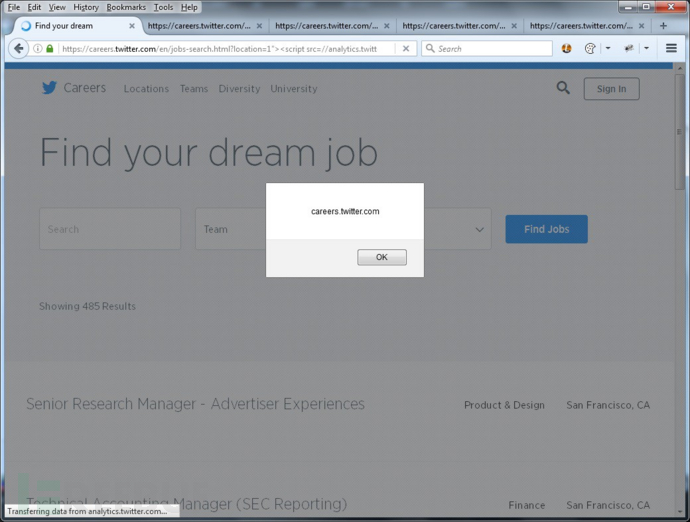The width and height of the screenshot is (690, 522).
Task: Click the orange extension icon in toolbar
Action: pos(566,48)
